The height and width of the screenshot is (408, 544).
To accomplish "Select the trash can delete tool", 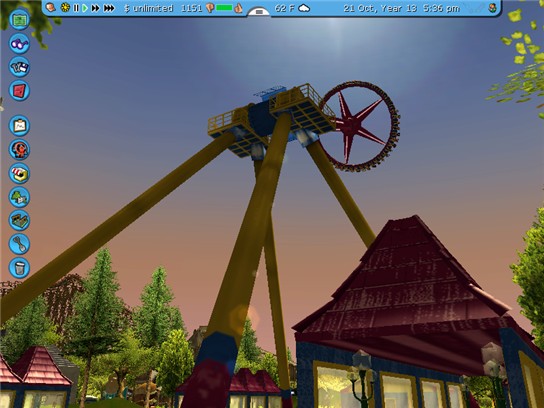I will [19, 267].
